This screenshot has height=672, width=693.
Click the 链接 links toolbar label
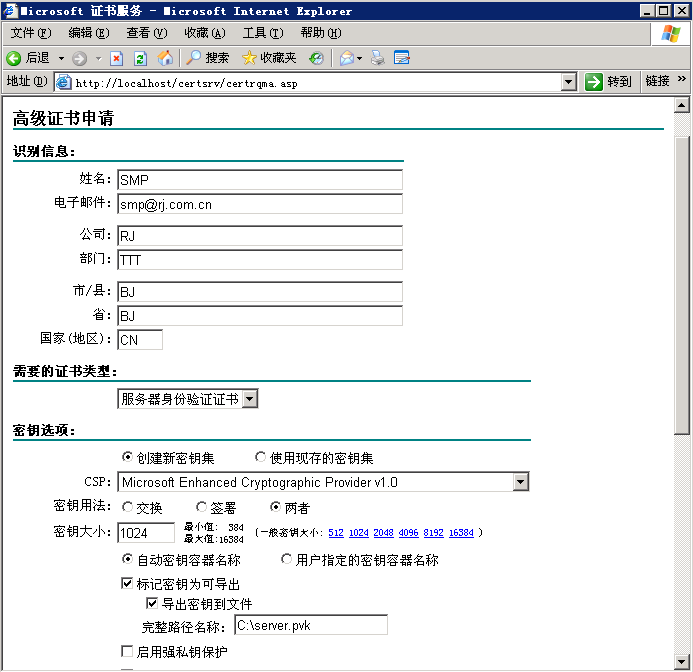point(657,81)
